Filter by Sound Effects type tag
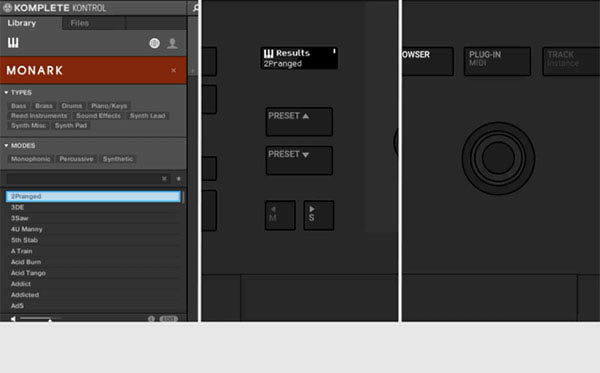 [98, 116]
